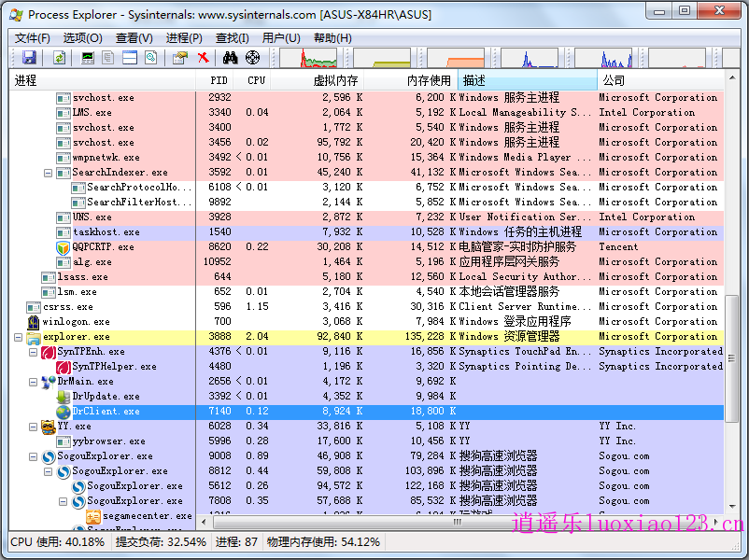The image size is (749, 560).
Task: Click the 'CPU 使用: 40.18%' status text
Action: click(57, 542)
